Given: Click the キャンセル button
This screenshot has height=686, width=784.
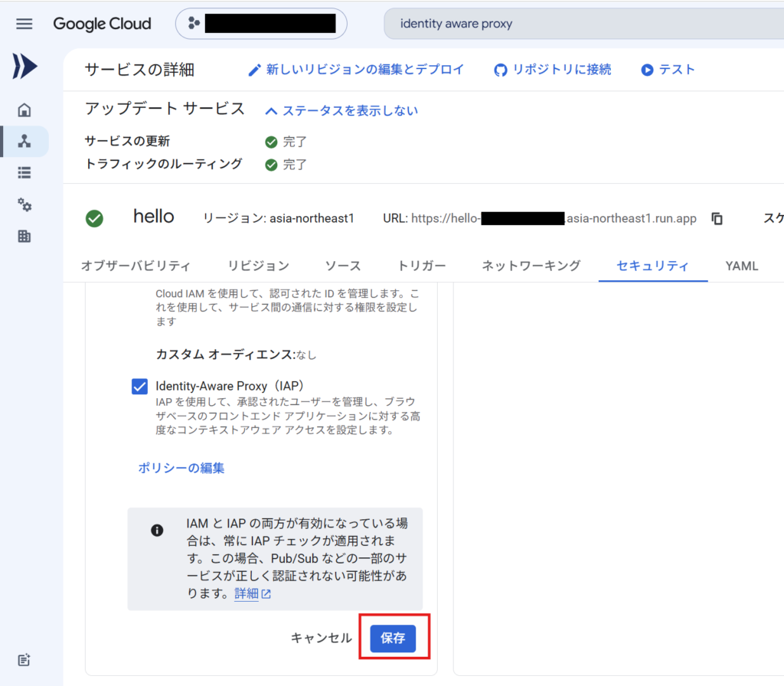Looking at the screenshot, I should pos(322,638).
